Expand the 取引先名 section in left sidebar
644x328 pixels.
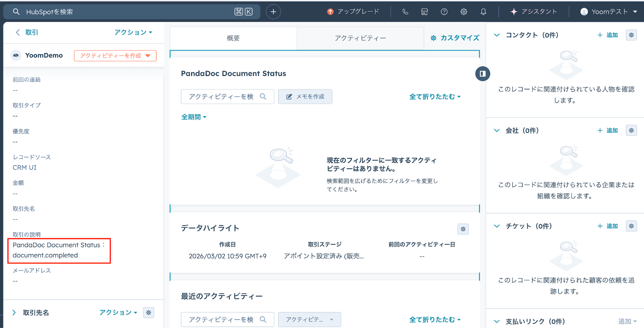(x=14, y=312)
